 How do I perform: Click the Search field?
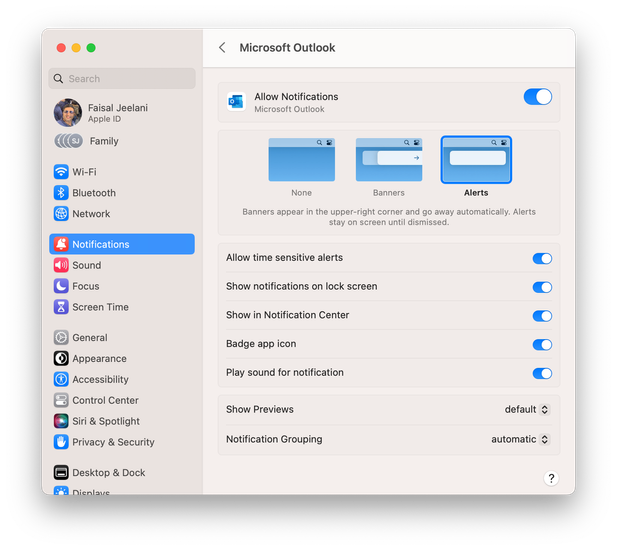(x=122, y=79)
